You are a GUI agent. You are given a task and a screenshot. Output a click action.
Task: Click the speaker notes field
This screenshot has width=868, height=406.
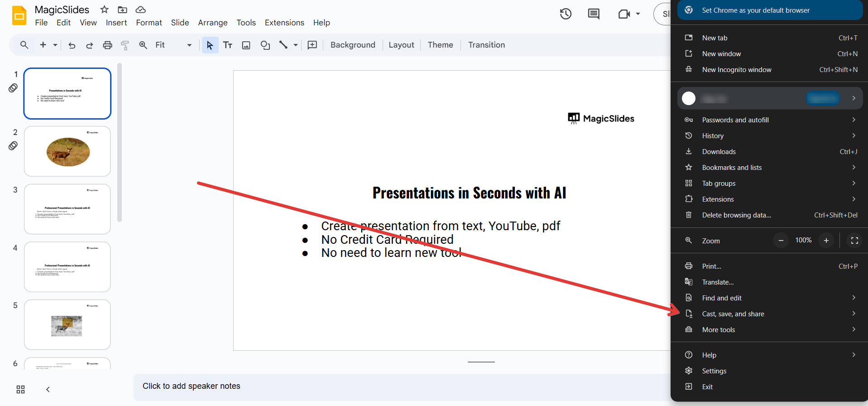coord(402,387)
